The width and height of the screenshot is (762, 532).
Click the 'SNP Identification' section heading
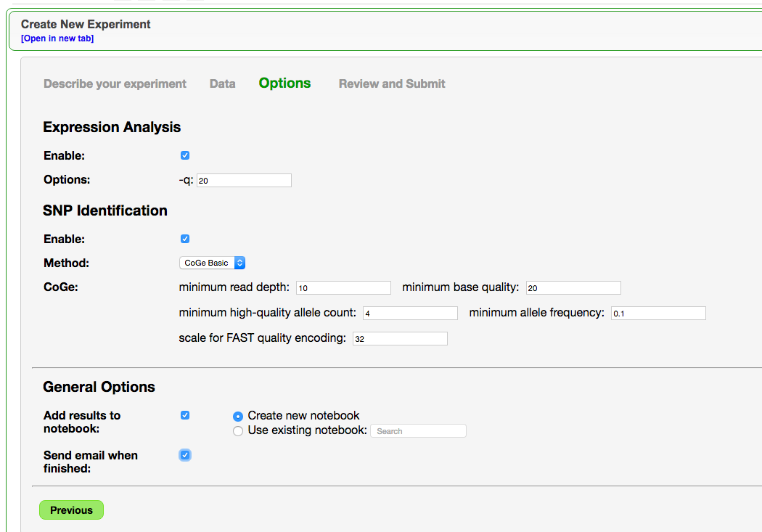coord(105,210)
